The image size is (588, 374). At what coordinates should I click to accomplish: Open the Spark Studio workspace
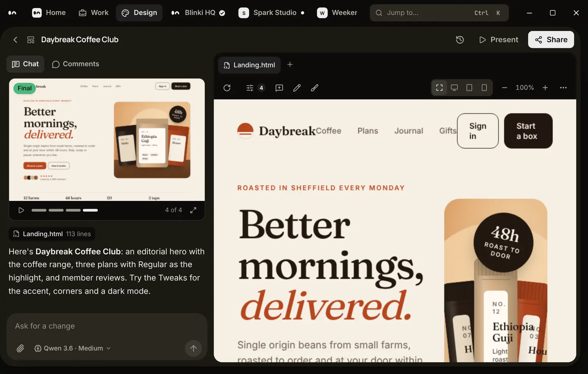pyautogui.click(x=271, y=13)
